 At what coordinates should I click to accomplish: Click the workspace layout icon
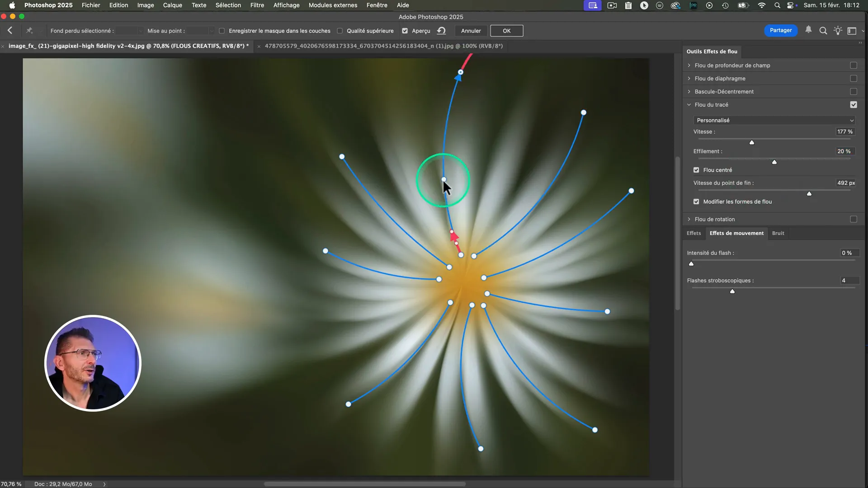click(x=852, y=31)
